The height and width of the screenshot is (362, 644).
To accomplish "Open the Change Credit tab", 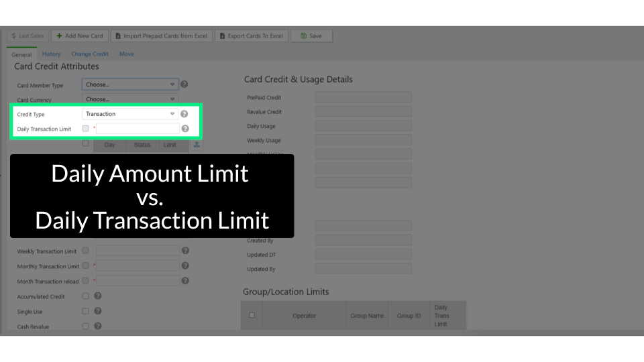I will click(90, 54).
